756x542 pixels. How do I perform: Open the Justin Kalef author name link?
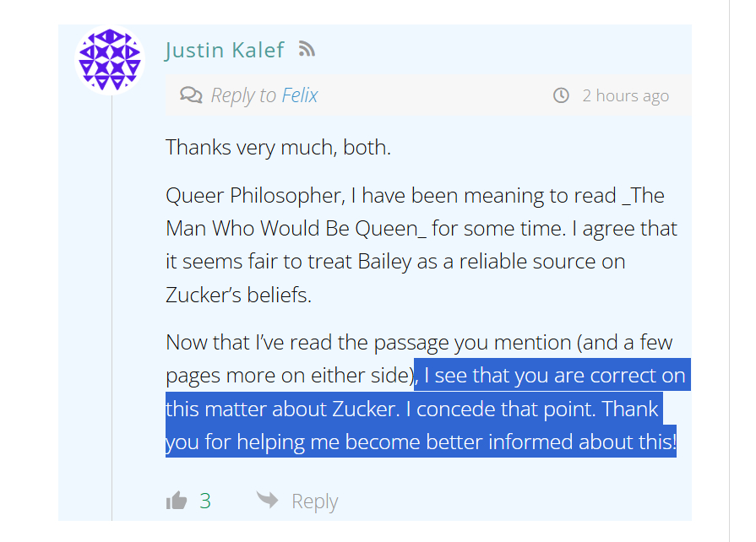tap(225, 50)
